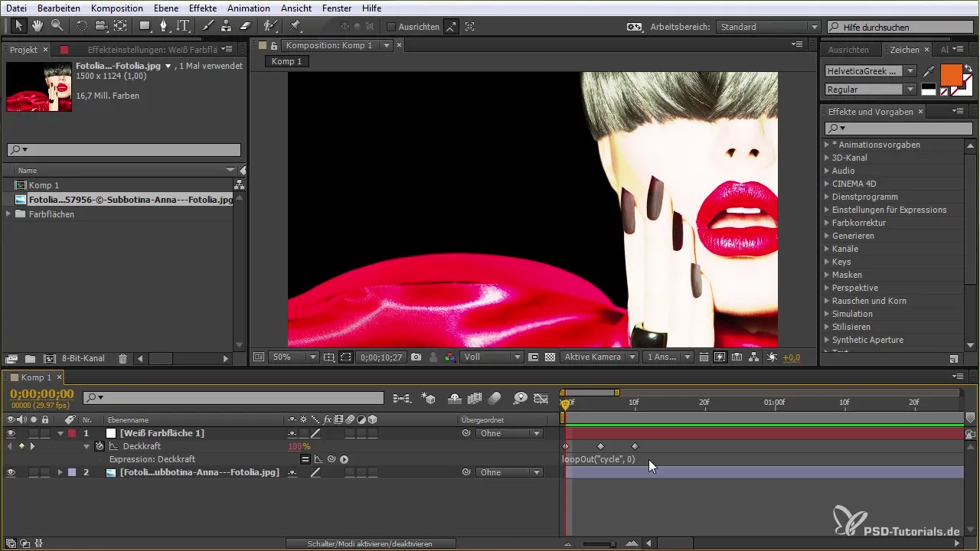
Task: Open the 1 Ans... view layout dropdown
Action: (668, 357)
